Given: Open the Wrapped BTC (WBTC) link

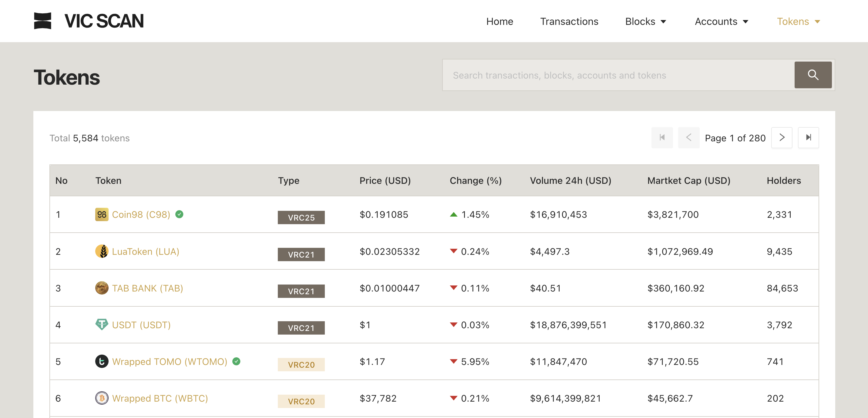Looking at the screenshot, I should pyautogui.click(x=160, y=398).
